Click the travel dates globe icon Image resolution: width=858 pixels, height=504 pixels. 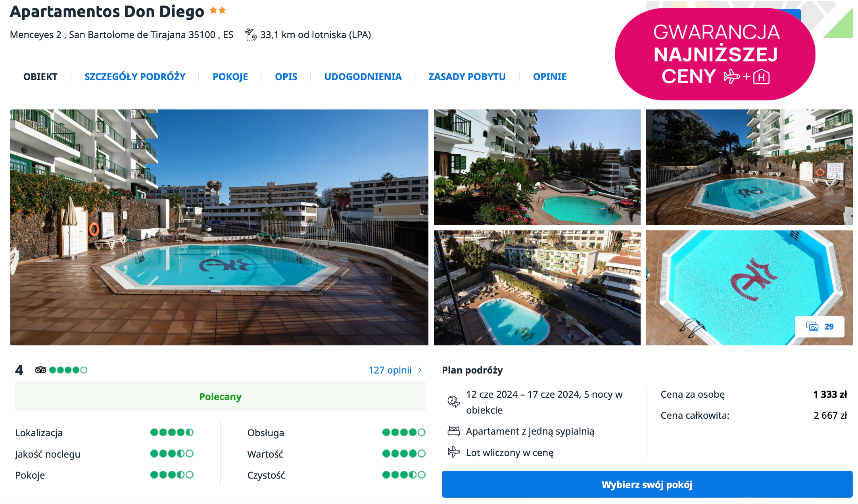click(453, 402)
